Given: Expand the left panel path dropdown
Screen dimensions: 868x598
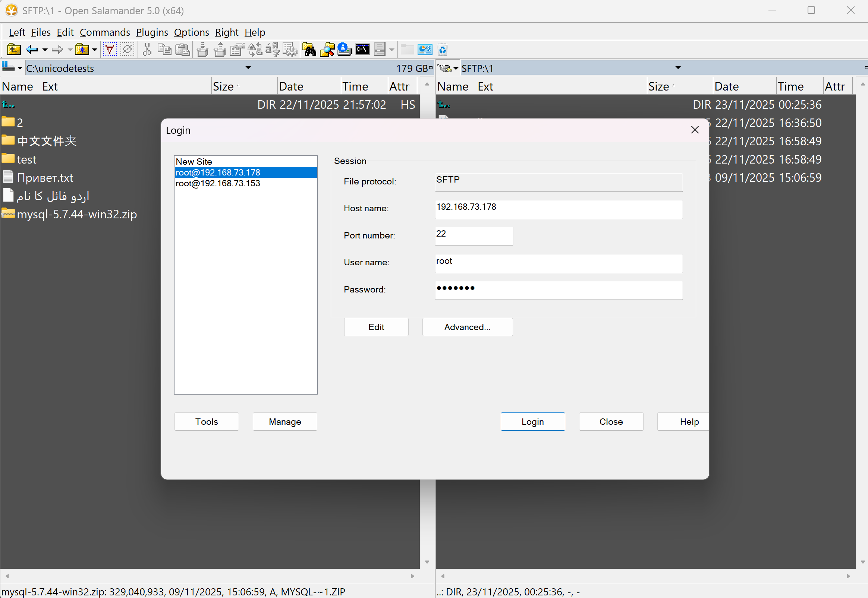Looking at the screenshot, I should 248,68.
